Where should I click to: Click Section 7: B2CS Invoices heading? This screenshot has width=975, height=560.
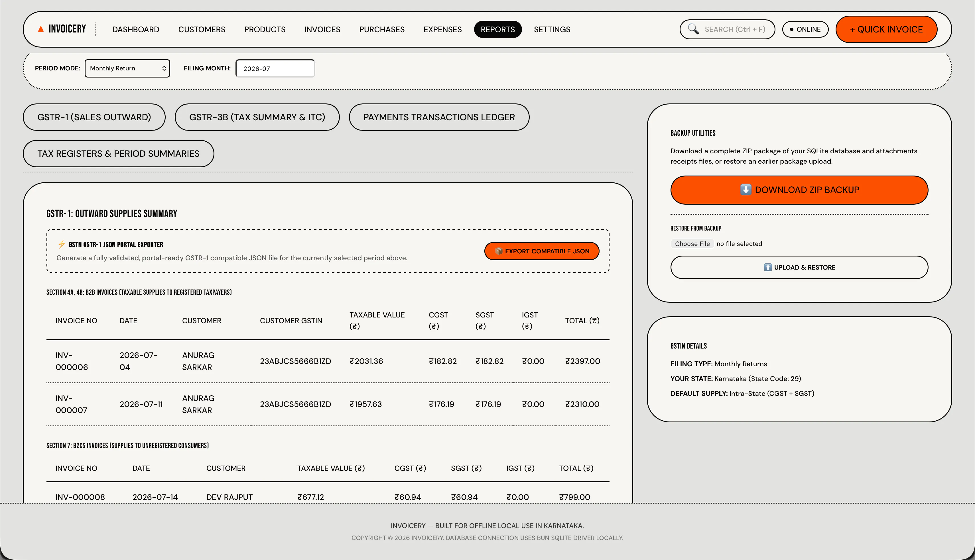[127, 445]
